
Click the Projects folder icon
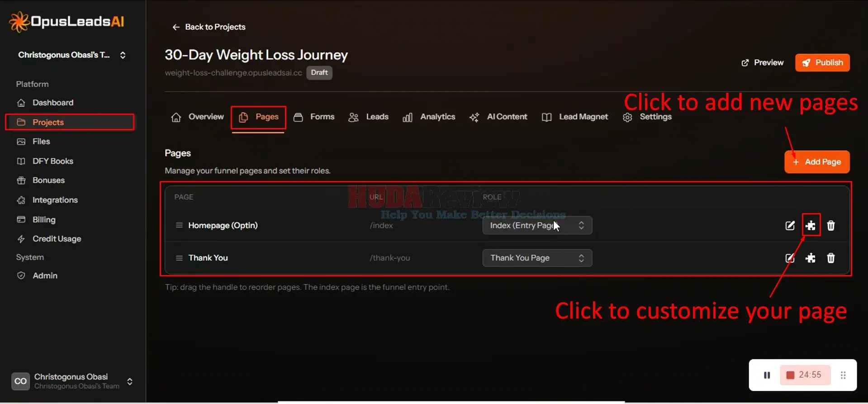21,122
